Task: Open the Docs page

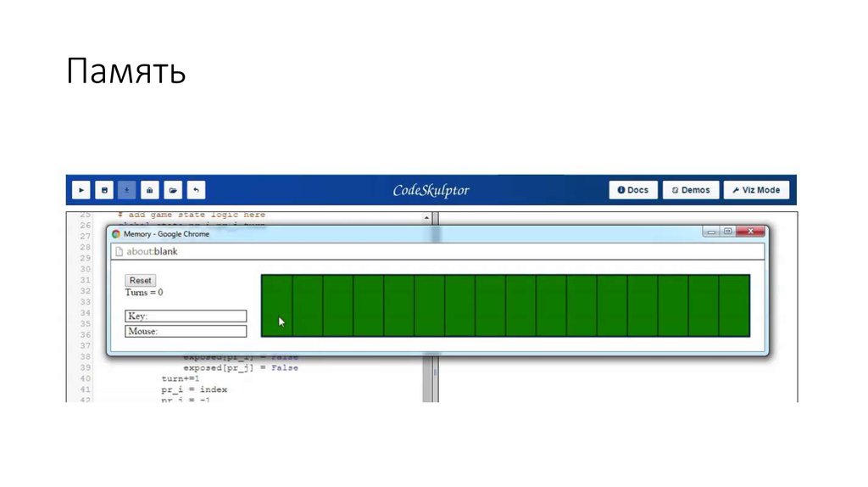Action: click(632, 190)
